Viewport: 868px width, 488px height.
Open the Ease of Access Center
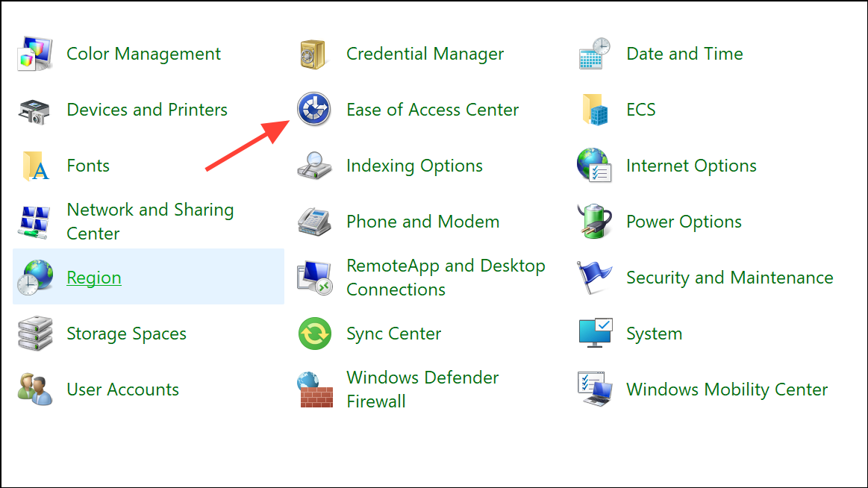pyautogui.click(x=432, y=109)
